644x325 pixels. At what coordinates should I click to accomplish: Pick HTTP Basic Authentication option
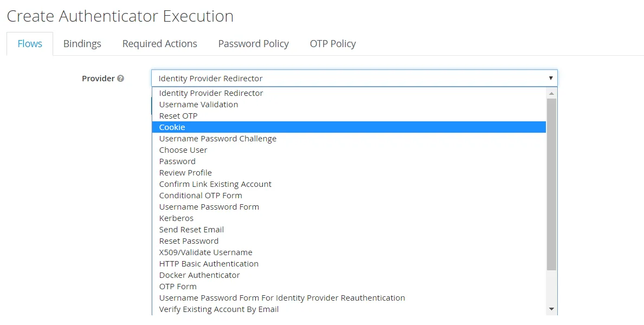point(209,264)
